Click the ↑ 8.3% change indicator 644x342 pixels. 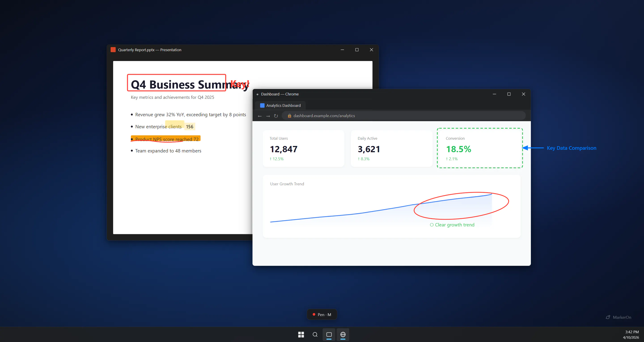(364, 159)
